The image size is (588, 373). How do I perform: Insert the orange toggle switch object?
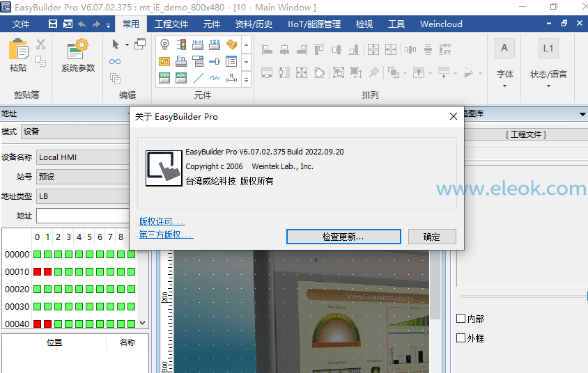232,45
